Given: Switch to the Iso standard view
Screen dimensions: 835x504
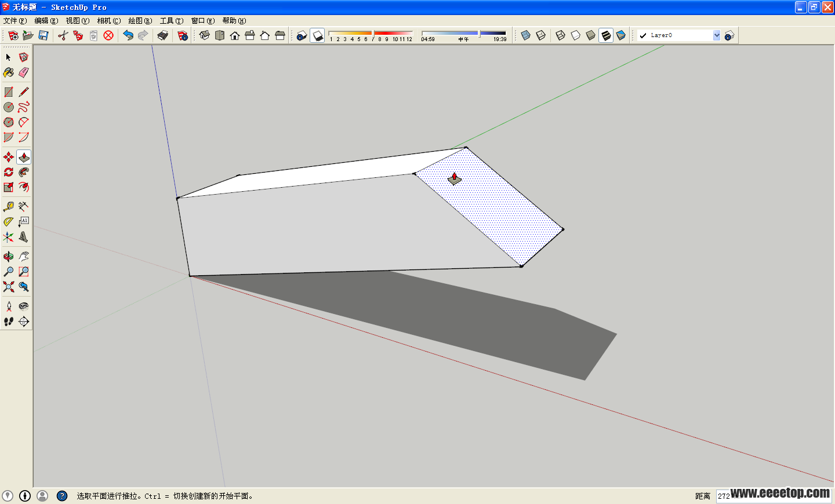Looking at the screenshot, I should [x=205, y=35].
